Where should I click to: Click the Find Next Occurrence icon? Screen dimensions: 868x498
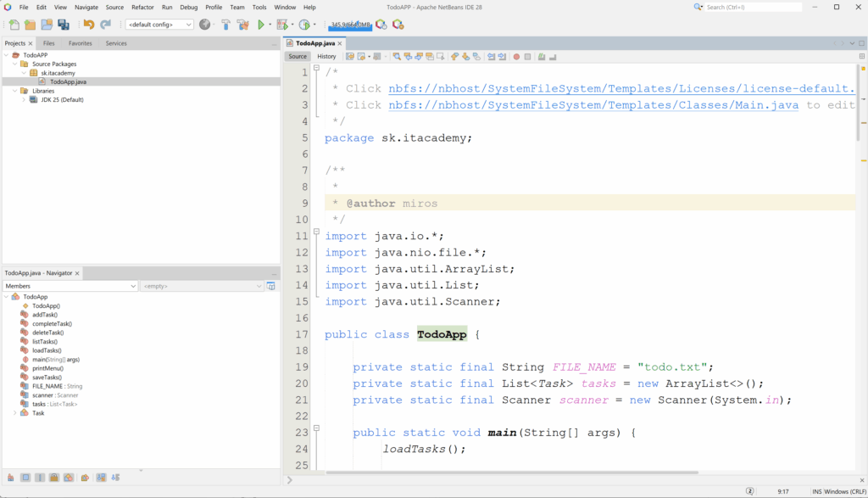(x=419, y=57)
